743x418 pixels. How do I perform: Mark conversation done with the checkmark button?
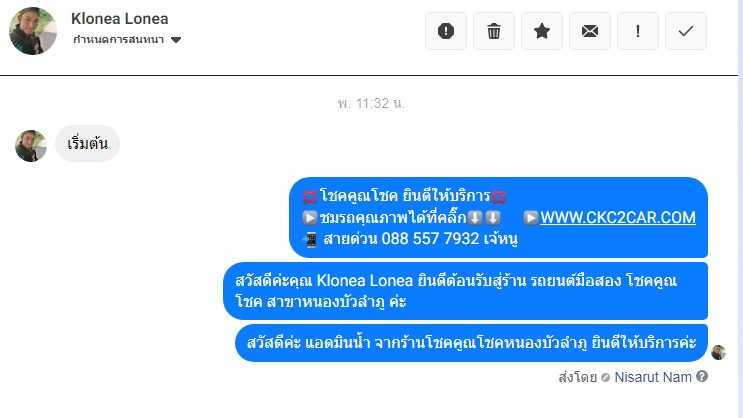pos(686,31)
